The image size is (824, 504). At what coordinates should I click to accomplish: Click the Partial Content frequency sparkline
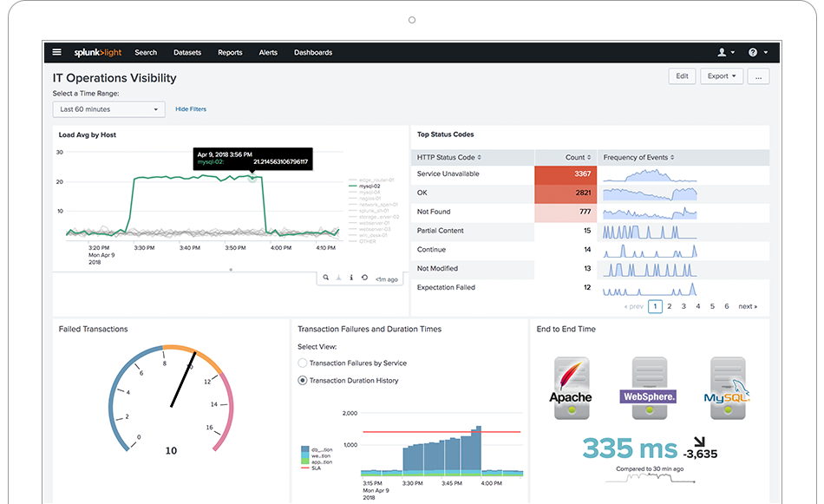(650, 232)
